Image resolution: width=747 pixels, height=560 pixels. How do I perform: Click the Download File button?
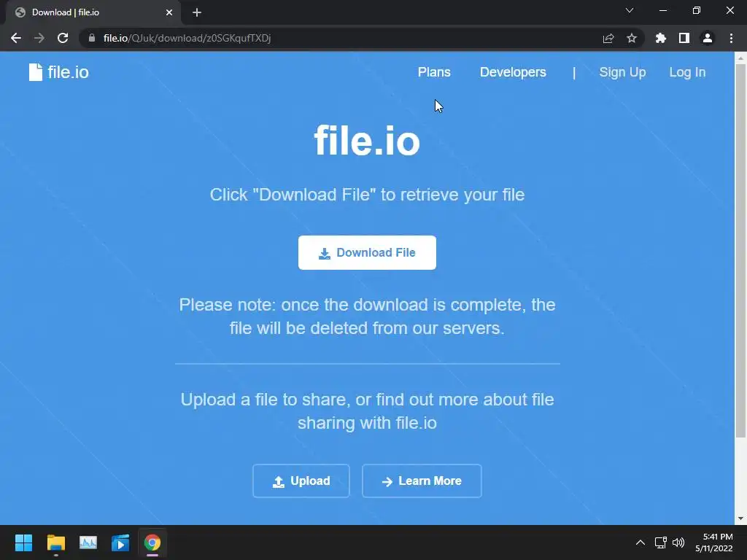click(x=368, y=252)
